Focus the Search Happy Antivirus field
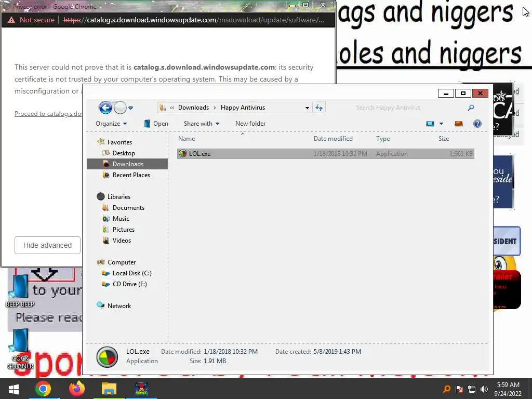532x399 pixels. pyautogui.click(x=409, y=108)
